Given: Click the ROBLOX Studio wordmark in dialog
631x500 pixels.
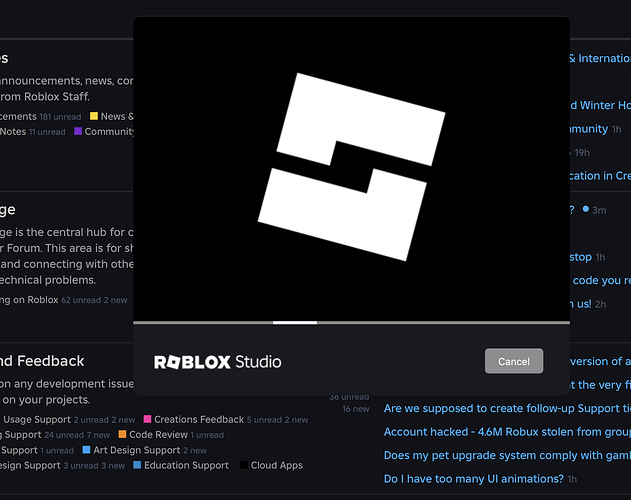Looking at the screenshot, I should (217, 362).
